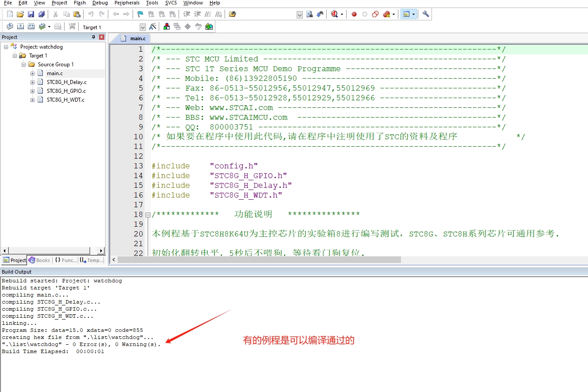Open Configuration with the wrench icon
Viewport: 588px width, 392px height.
426,14
